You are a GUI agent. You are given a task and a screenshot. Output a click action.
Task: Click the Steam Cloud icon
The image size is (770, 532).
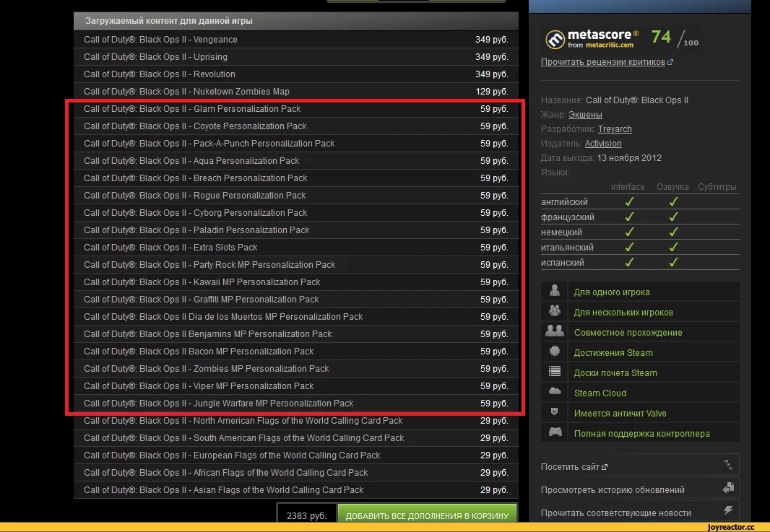[553, 393]
